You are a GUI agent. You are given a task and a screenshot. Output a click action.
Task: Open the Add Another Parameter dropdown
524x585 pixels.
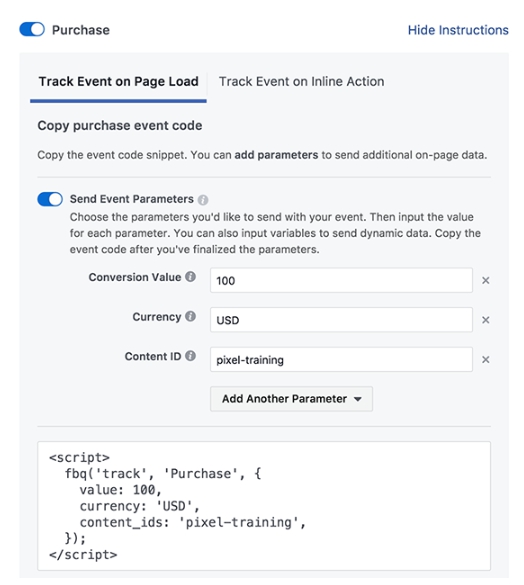(x=291, y=399)
